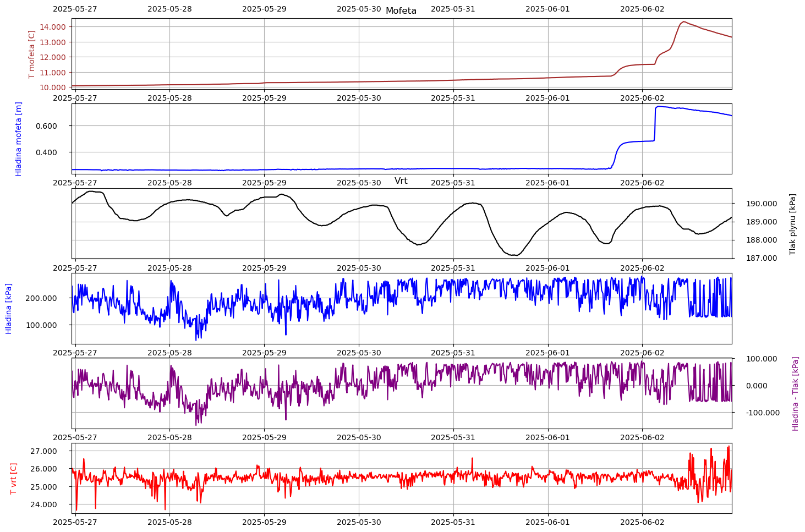
Task: Select the 25.000 tick on T vrt axis
Action: [43, 487]
